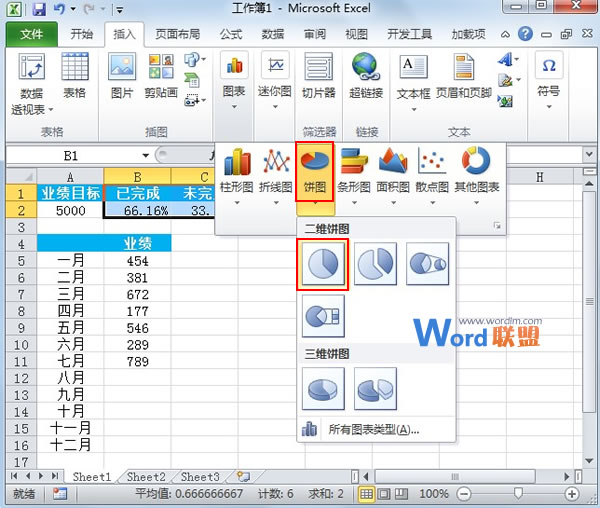Click the Shapes icon in Illustrations
Screen dimensions: 600x508
192,59
